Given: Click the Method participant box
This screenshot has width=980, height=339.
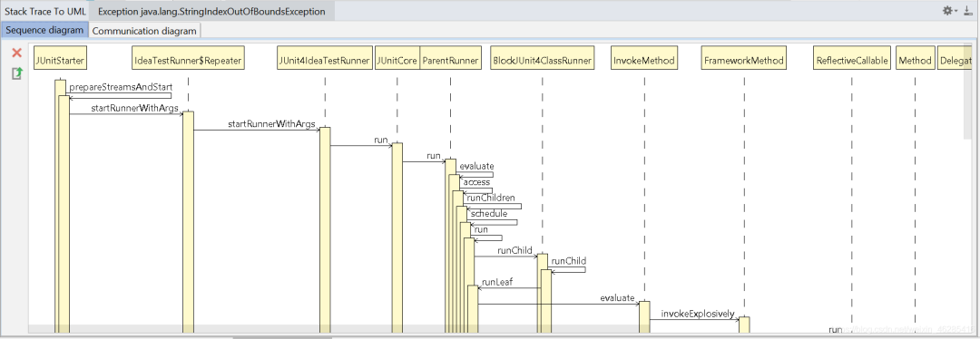Looking at the screenshot, I should [915, 61].
